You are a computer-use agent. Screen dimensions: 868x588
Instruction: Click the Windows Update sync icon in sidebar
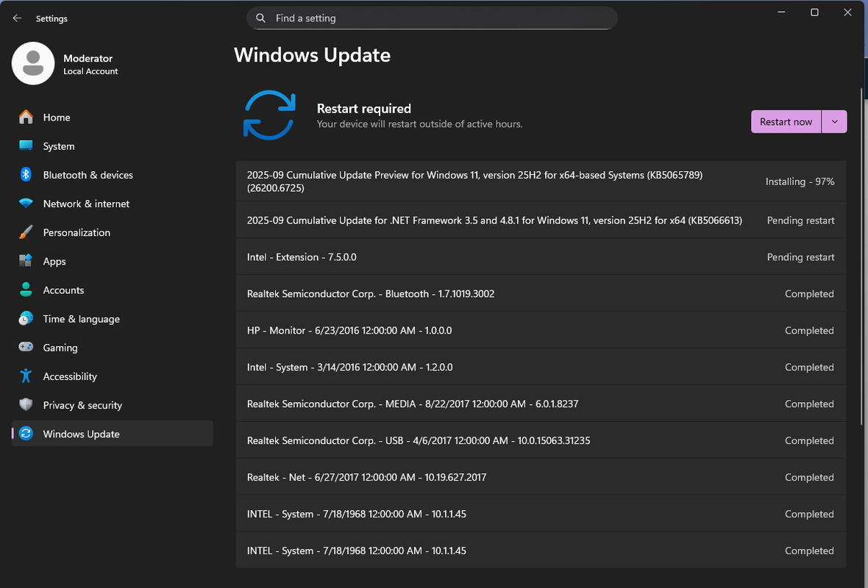coord(26,434)
